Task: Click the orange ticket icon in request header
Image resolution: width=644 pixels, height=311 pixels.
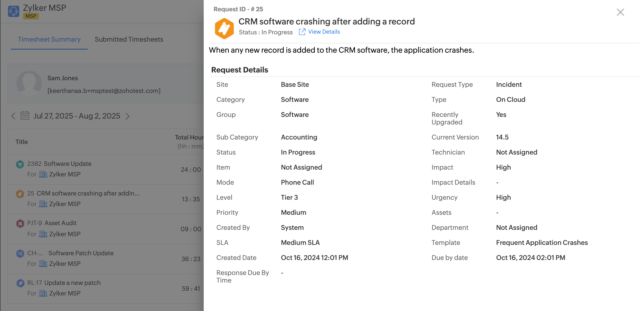Action: click(224, 28)
